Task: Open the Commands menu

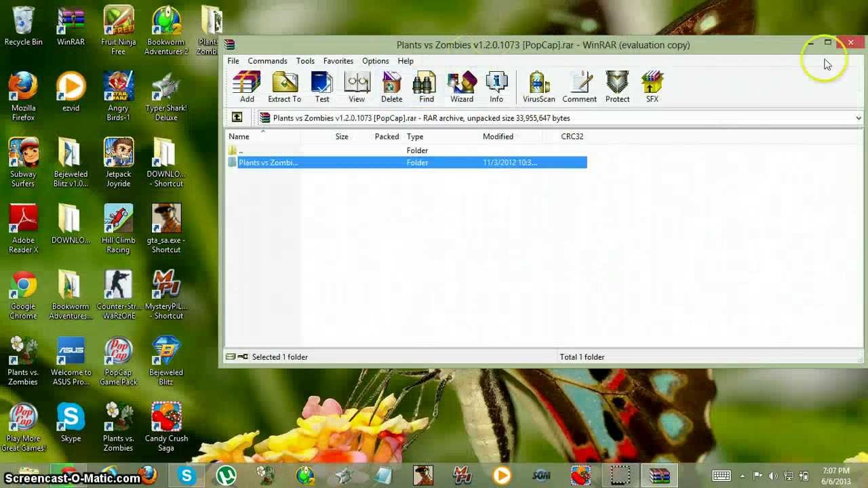Action: [267, 61]
